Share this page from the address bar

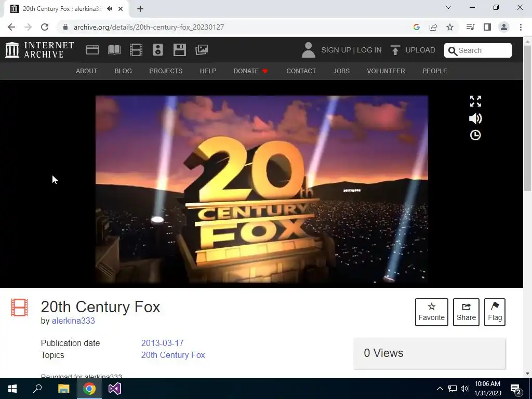click(x=433, y=27)
